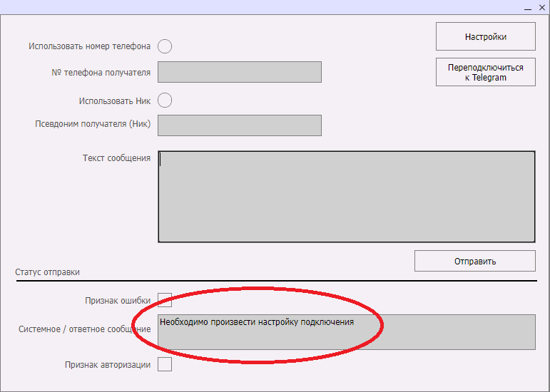Select the "Использовать номер телефона" radio button
The width and height of the screenshot is (550, 392).
(165, 46)
